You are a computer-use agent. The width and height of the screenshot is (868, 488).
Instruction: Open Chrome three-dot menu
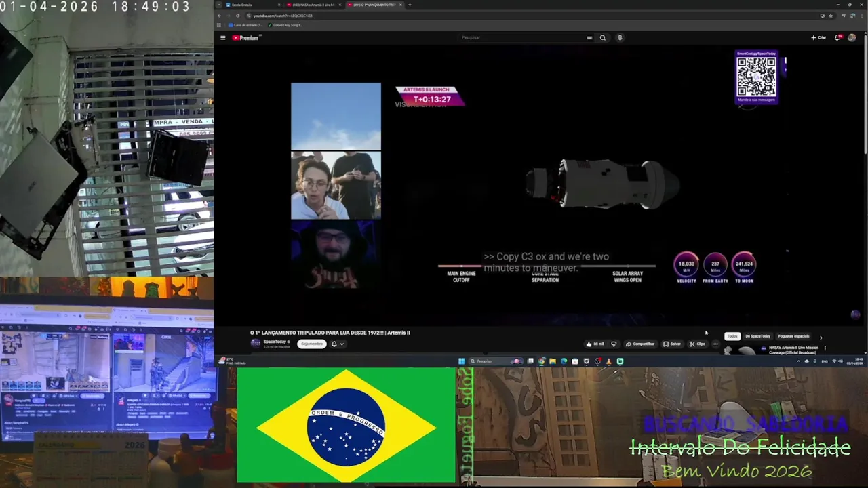[x=861, y=16]
